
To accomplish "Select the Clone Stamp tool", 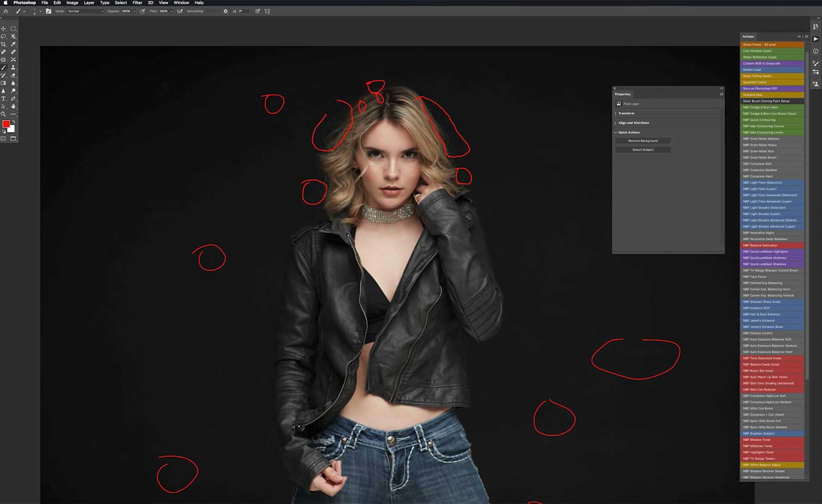I will (x=13, y=67).
